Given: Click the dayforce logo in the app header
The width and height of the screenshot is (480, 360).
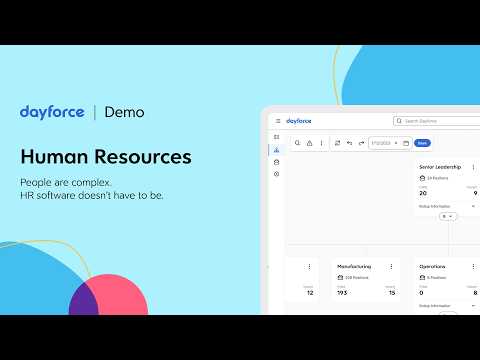Looking at the screenshot, I should (x=299, y=121).
